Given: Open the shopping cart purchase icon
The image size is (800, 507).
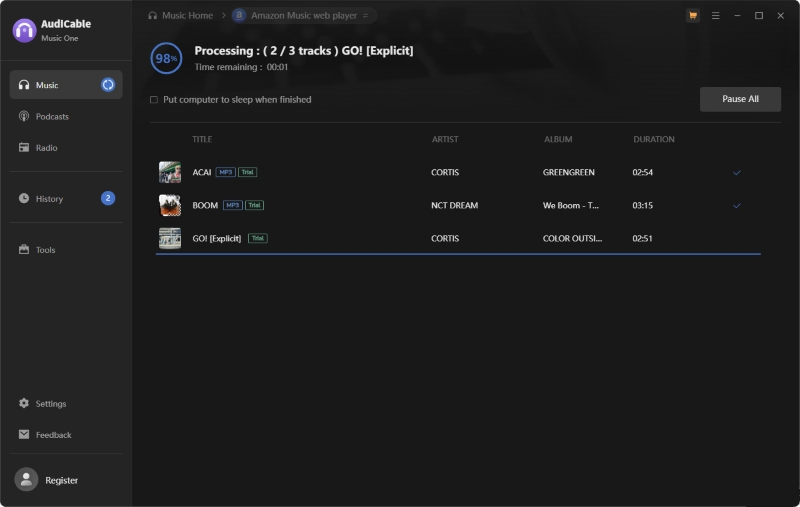Looking at the screenshot, I should coord(693,16).
